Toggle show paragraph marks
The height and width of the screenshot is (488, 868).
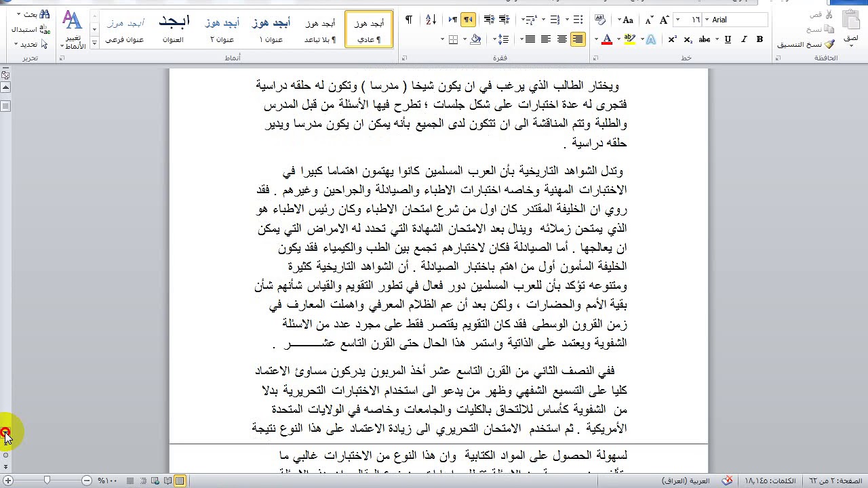(409, 20)
